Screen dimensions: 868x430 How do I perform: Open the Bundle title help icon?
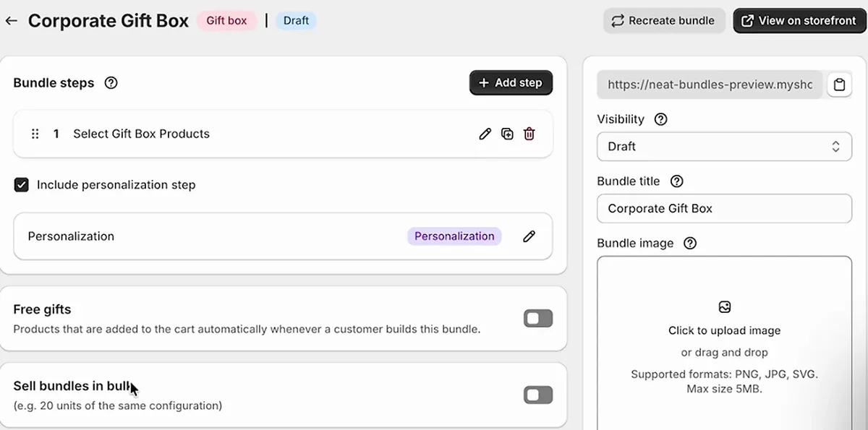pos(677,181)
